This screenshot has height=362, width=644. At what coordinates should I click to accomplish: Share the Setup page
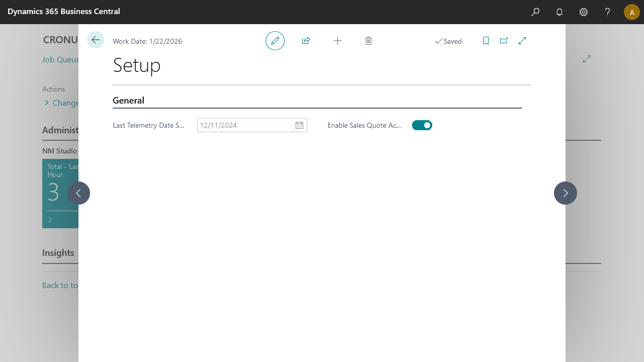306,41
